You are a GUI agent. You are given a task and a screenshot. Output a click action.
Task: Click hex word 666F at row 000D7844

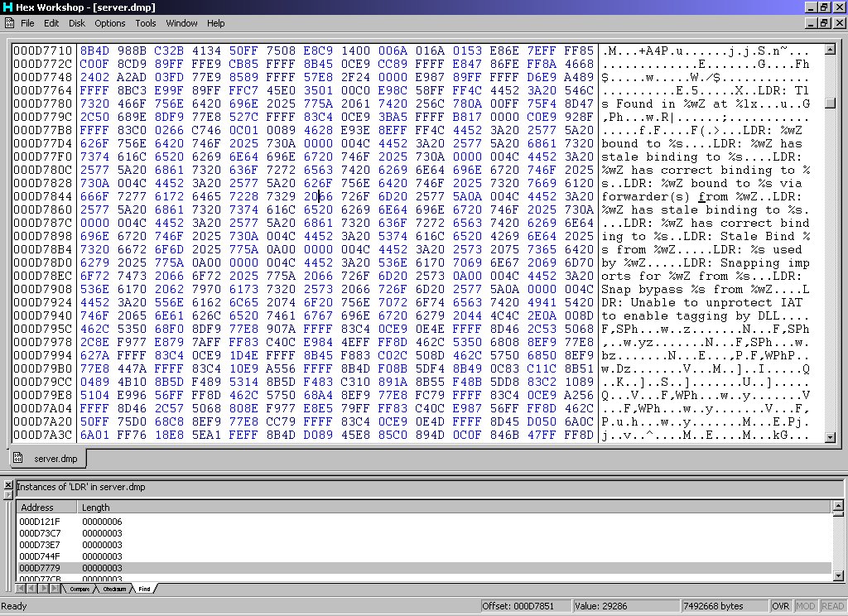click(x=94, y=196)
